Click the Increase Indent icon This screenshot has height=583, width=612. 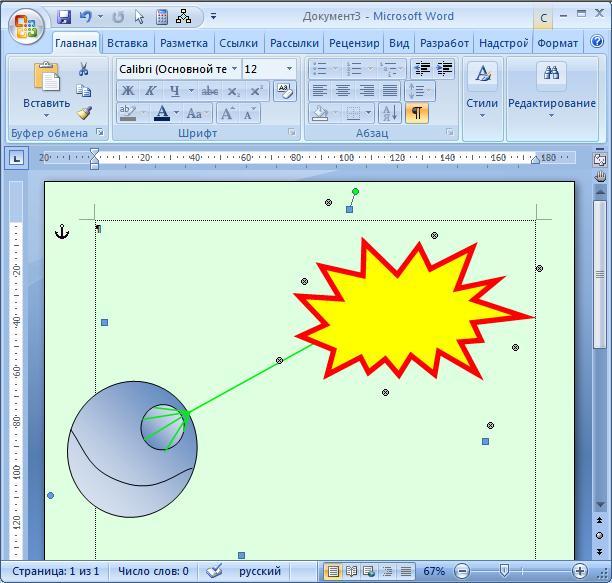(x=445, y=69)
